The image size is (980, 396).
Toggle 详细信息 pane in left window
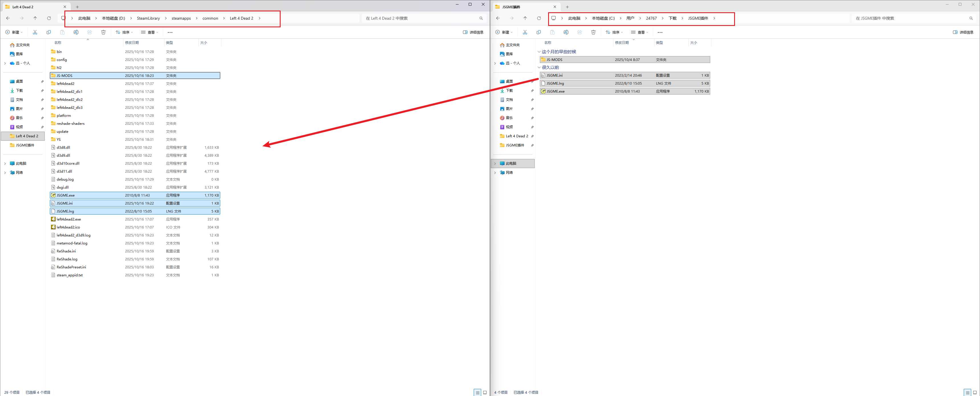click(473, 32)
